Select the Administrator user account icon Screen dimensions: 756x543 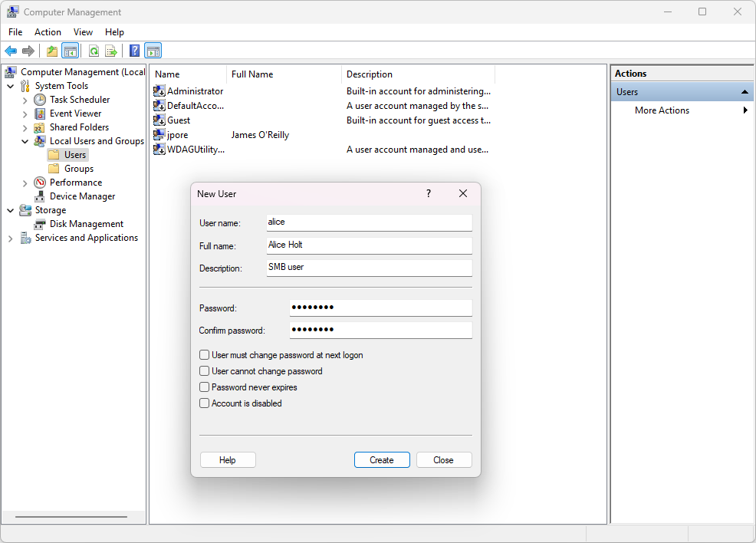pos(159,91)
